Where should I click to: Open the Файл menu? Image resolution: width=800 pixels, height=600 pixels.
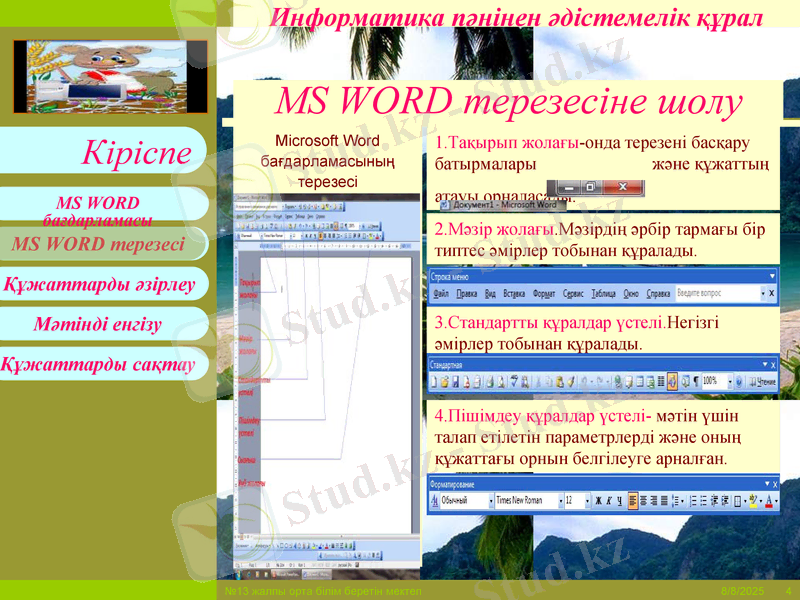(440, 291)
